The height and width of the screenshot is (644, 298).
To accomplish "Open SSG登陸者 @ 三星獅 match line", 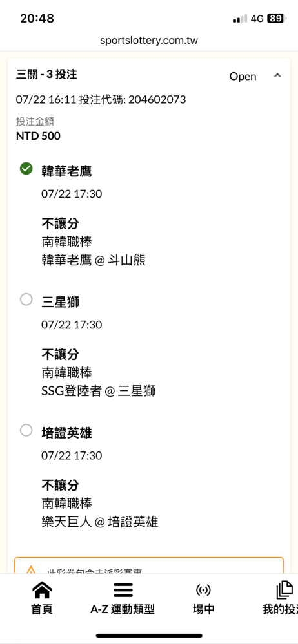I will (99, 391).
